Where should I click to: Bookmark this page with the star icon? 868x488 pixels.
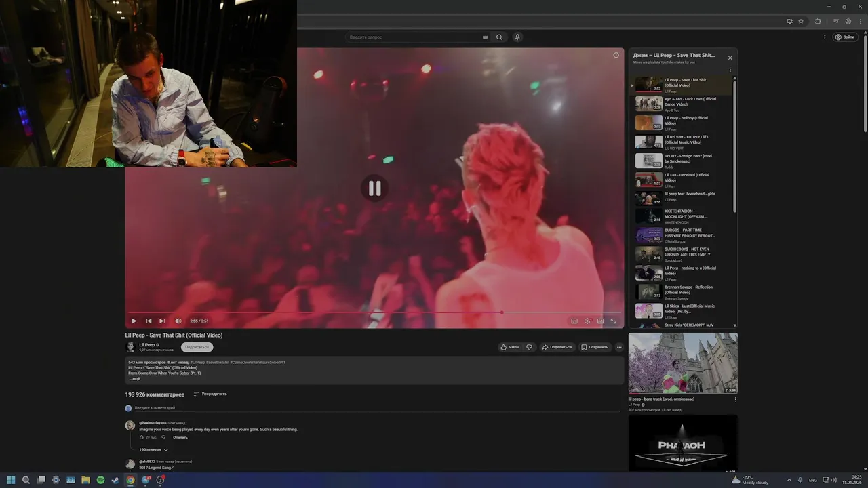pyautogui.click(x=801, y=21)
